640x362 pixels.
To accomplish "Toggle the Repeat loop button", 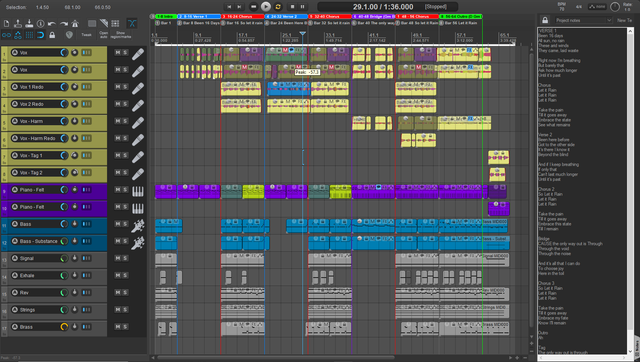I will [x=278, y=7].
